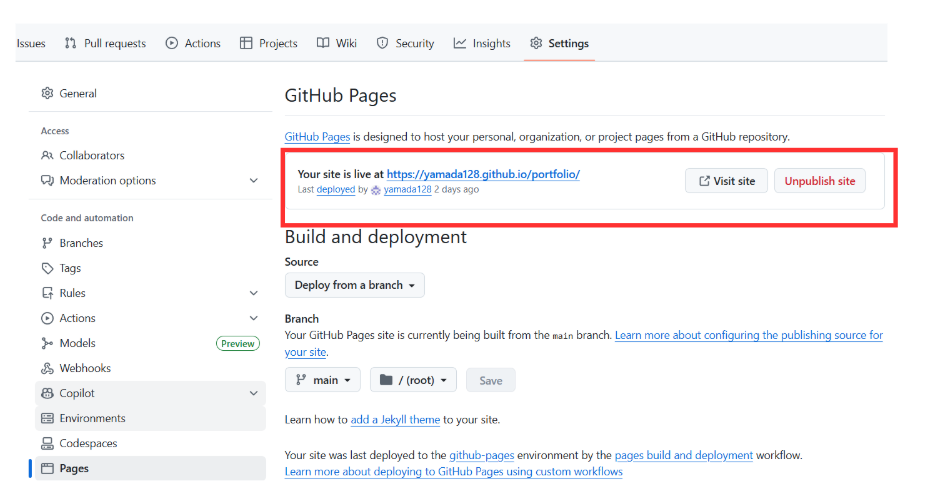The image size is (926, 504).
Task: Click the Environments server icon
Action: tap(47, 418)
